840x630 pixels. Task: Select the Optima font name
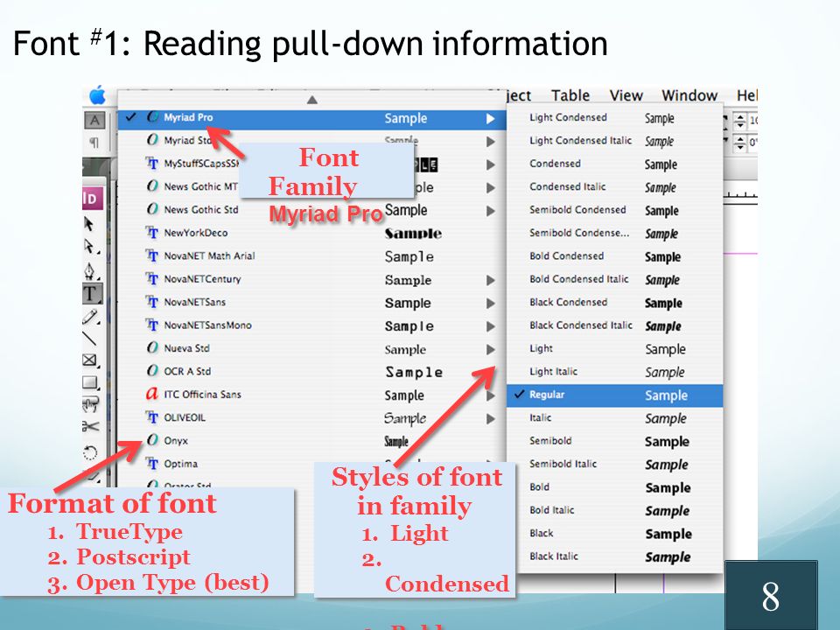click(180, 464)
